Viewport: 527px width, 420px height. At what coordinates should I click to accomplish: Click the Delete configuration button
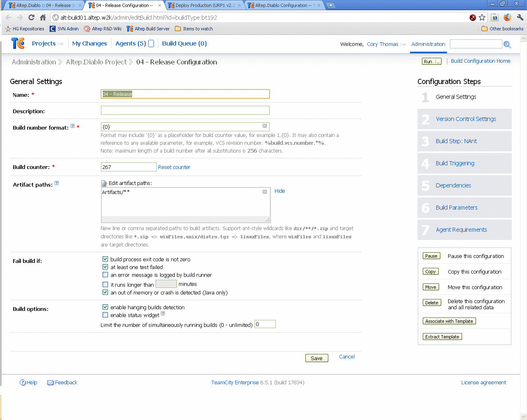pyautogui.click(x=431, y=303)
